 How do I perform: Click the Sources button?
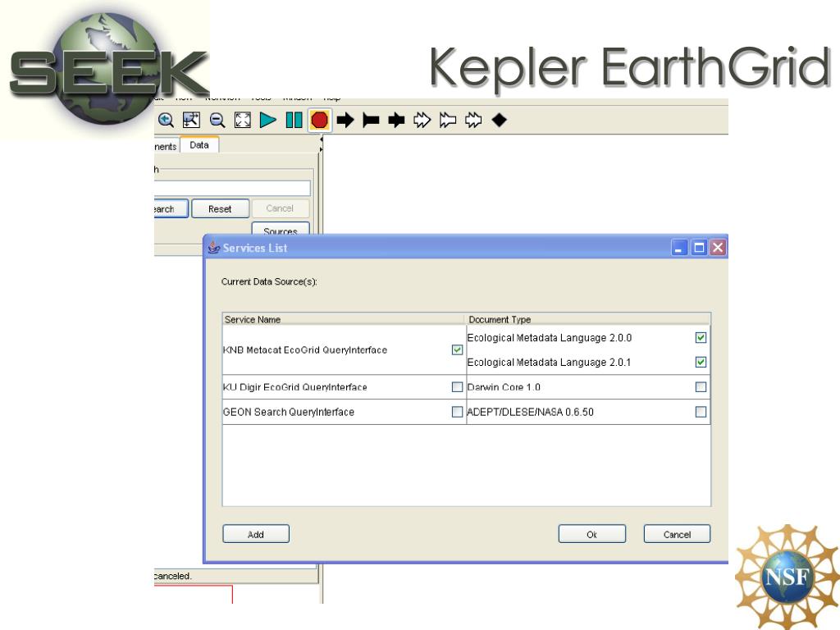point(281,229)
